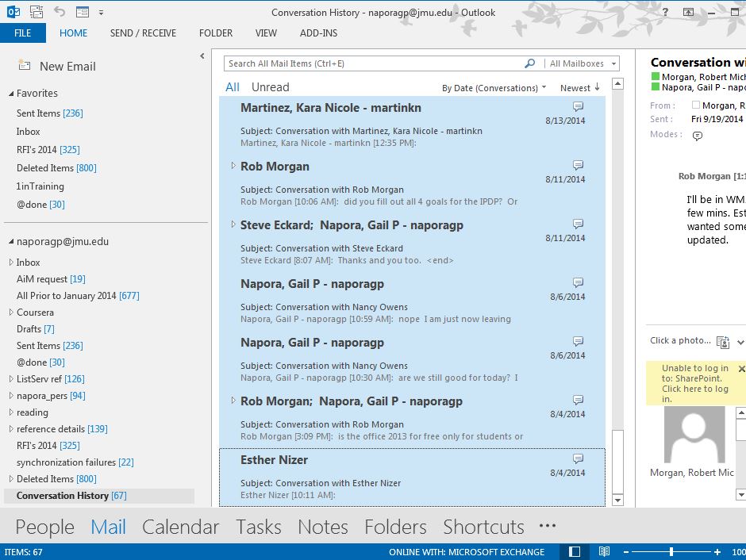The height and width of the screenshot is (560, 746).
Task: Click conversation icon on Rob Morgan 8/4/2014 message
Action: pos(578,400)
